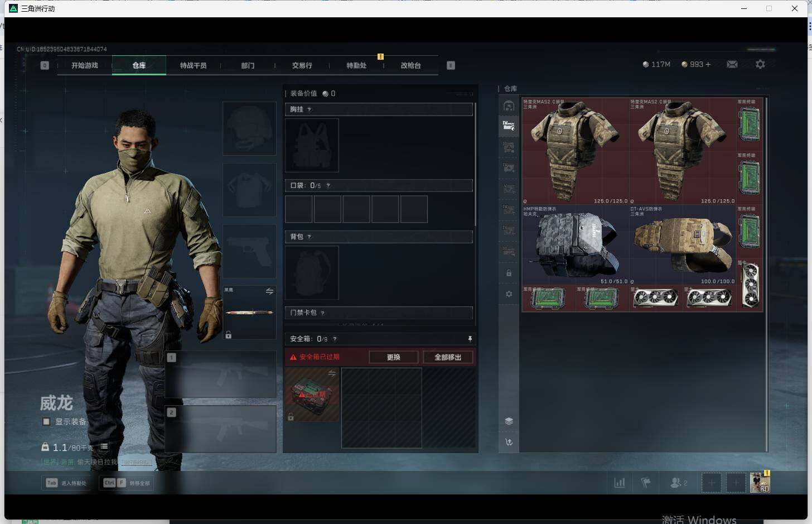The height and width of the screenshot is (524, 812).
Task: Select the DT-AVS防弹衣 item
Action: click(683, 245)
